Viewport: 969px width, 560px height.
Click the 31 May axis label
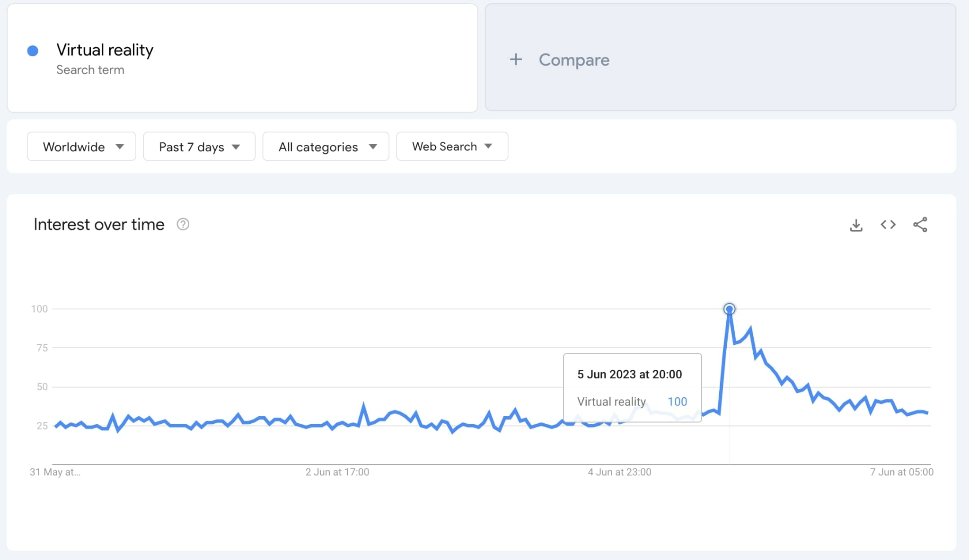(55, 472)
